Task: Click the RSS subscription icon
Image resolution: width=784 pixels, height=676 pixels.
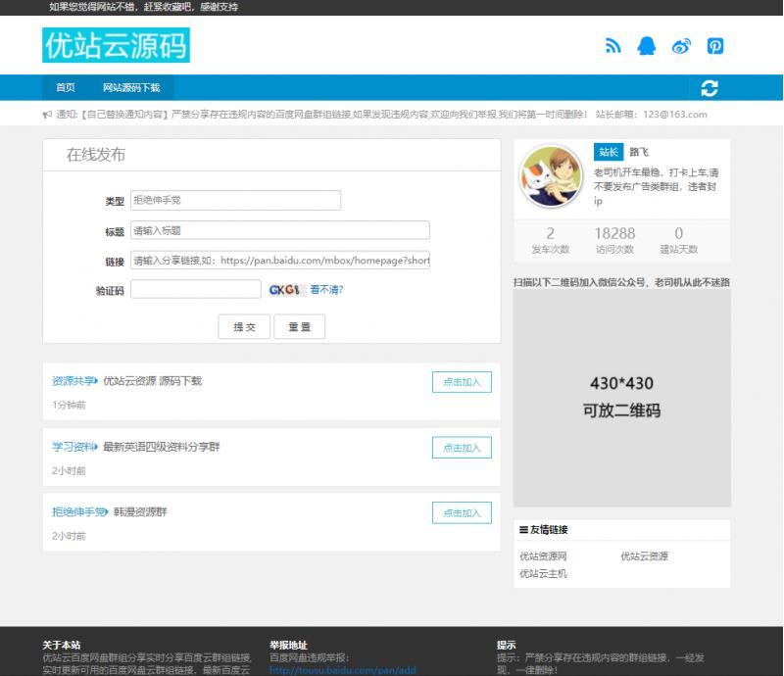Action: 613,45
